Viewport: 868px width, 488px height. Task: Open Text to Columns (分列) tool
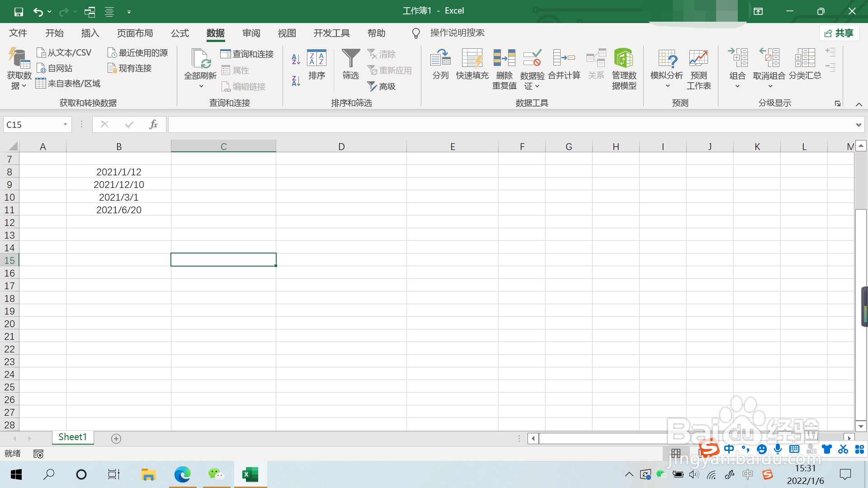click(x=440, y=58)
